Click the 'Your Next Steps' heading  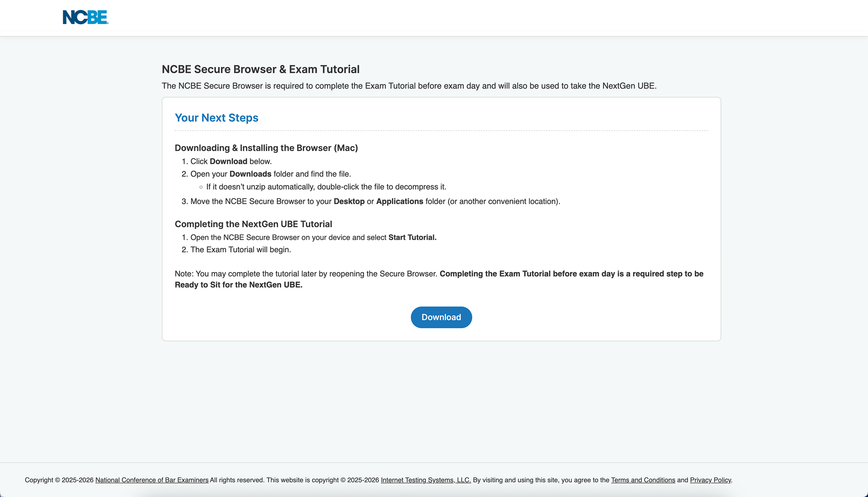click(217, 118)
